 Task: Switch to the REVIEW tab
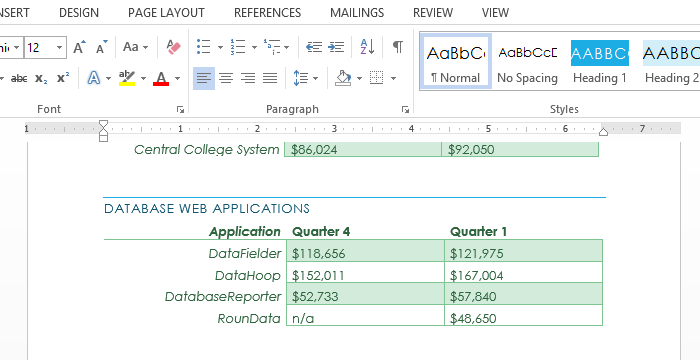[x=433, y=13]
